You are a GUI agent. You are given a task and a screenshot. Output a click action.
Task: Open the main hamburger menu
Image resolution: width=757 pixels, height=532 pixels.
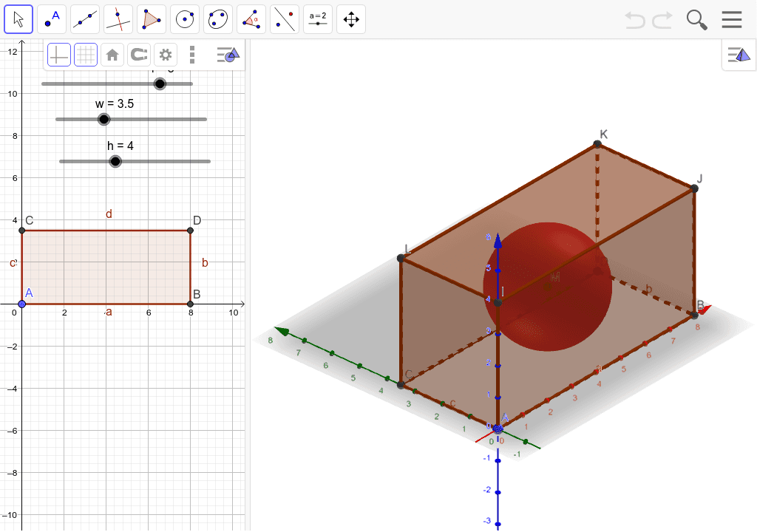[x=732, y=19]
